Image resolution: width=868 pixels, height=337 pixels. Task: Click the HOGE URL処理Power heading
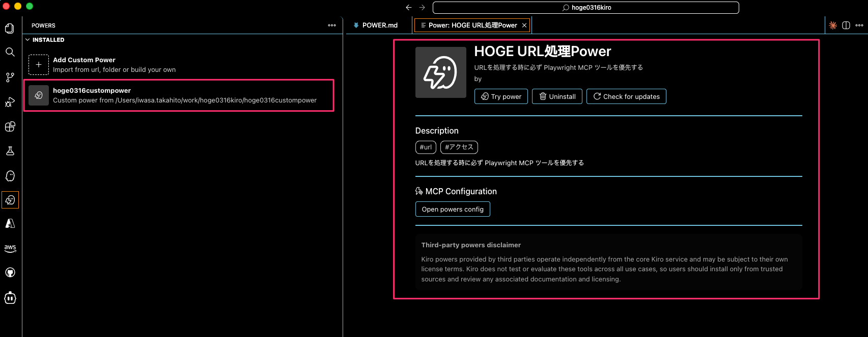tap(542, 51)
